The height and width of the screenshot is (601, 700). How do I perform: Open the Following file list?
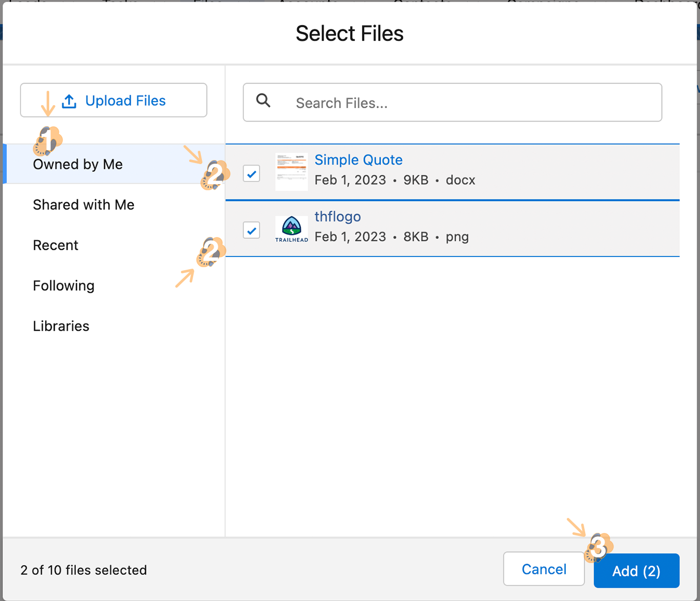click(x=64, y=286)
